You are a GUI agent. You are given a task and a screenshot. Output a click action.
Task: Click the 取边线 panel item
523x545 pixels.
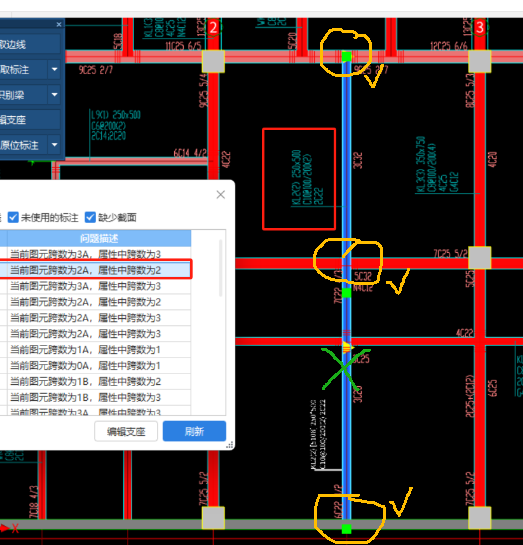tap(30, 44)
